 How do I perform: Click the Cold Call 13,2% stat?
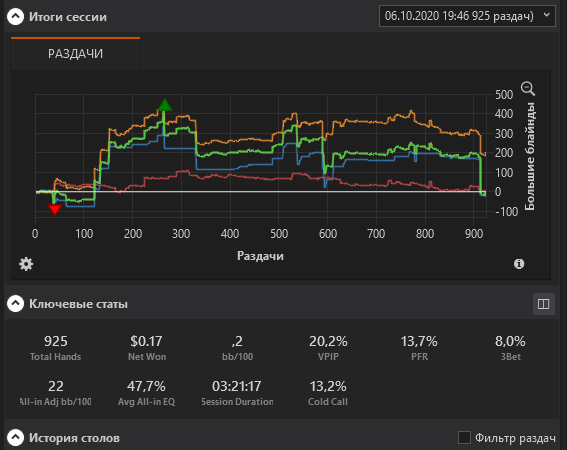(x=328, y=393)
